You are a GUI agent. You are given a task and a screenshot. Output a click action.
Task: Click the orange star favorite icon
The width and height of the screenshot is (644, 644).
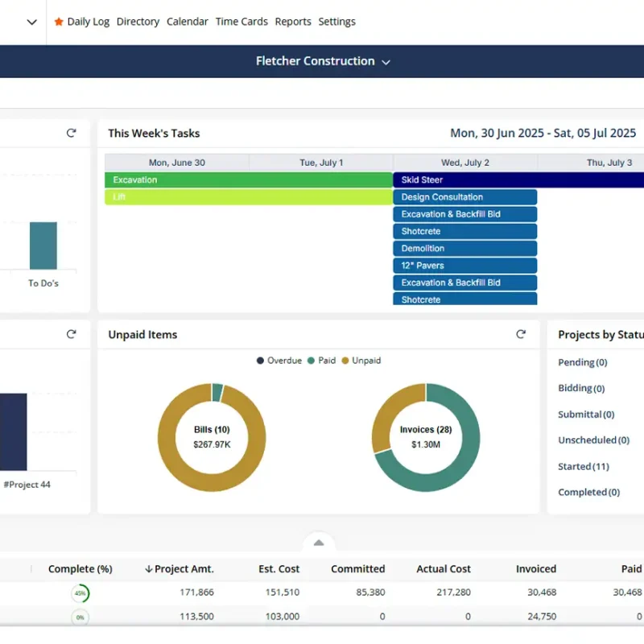(59, 22)
